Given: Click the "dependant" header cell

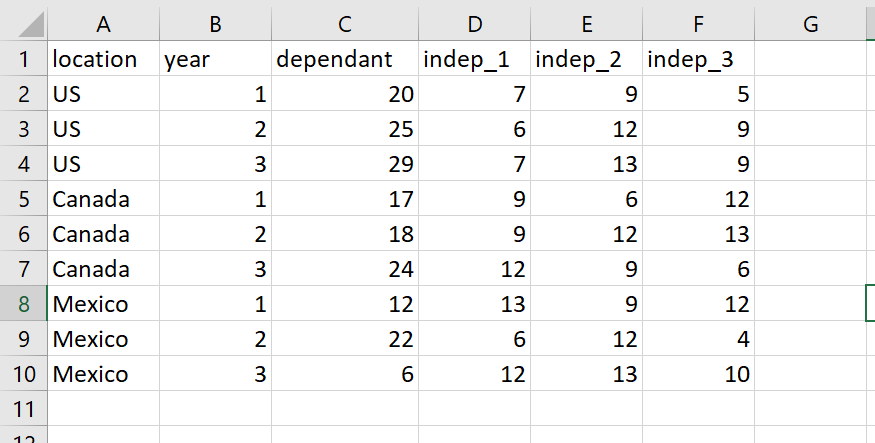Looking at the screenshot, I should point(345,59).
